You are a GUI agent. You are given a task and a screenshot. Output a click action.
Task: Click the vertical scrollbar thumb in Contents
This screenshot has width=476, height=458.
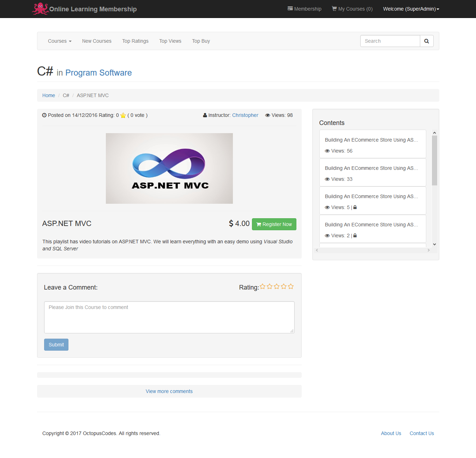coord(434,160)
